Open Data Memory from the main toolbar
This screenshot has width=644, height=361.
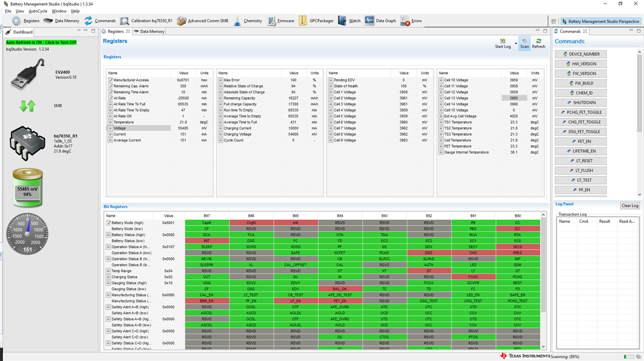(x=61, y=21)
